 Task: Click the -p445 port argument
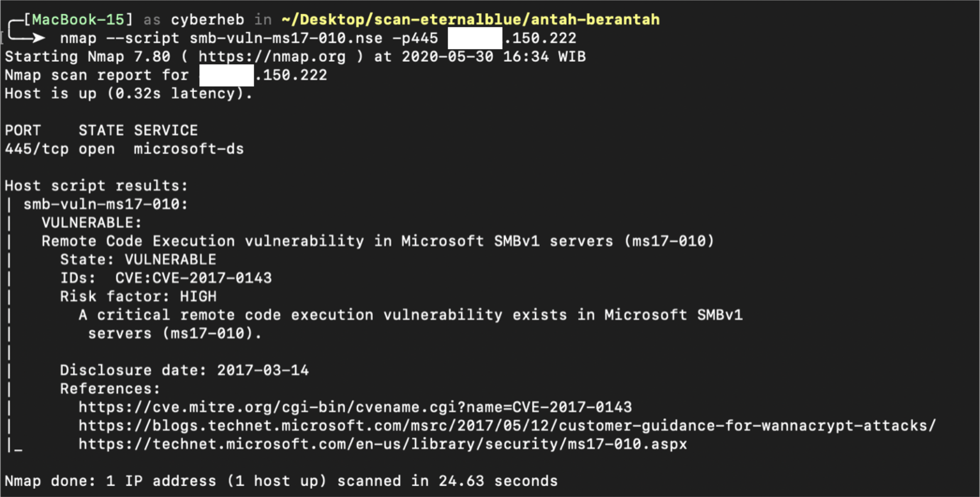coord(415,38)
